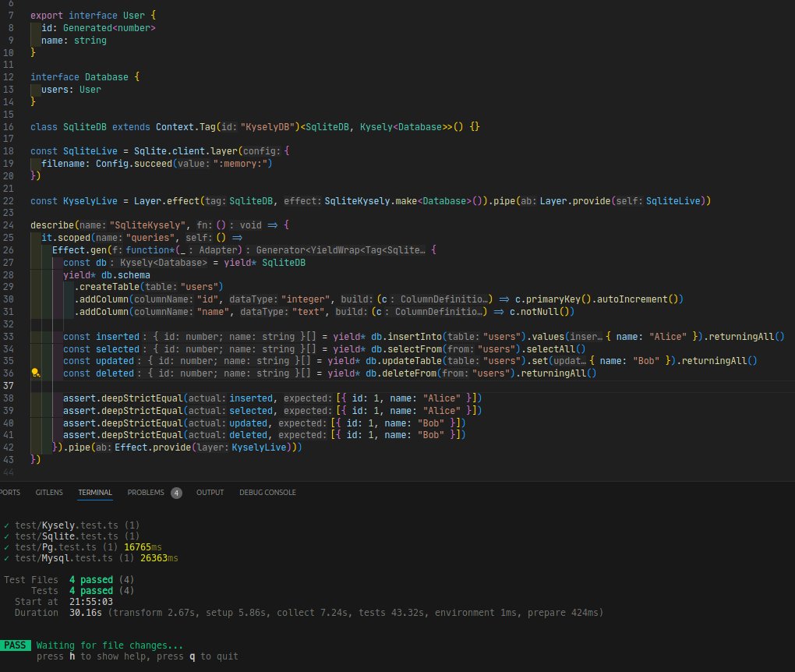The height and width of the screenshot is (672, 795).
Task: Click 'Effect.gen' call on line 26
Action: [x=79, y=250]
